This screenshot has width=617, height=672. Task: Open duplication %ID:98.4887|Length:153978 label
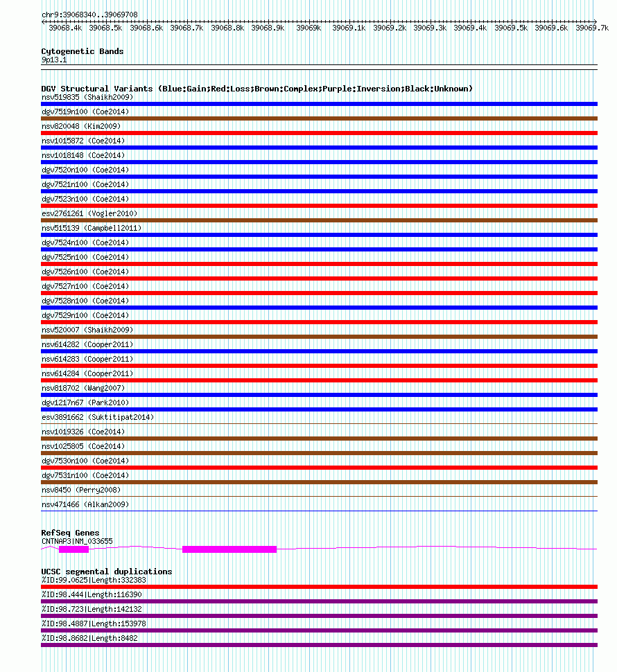click(94, 624)
